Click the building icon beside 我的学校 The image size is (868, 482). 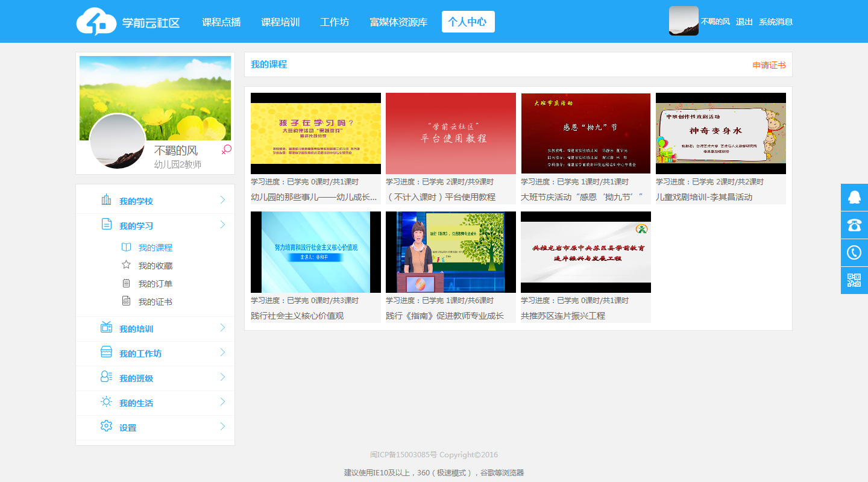tap(107, 200)
